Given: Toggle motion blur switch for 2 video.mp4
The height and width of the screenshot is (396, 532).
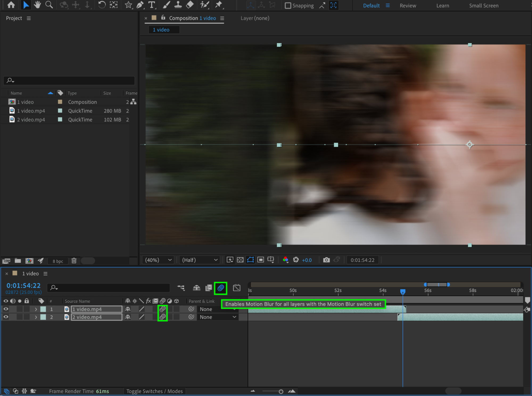Looking at the screenshot, I should [163, 317].
